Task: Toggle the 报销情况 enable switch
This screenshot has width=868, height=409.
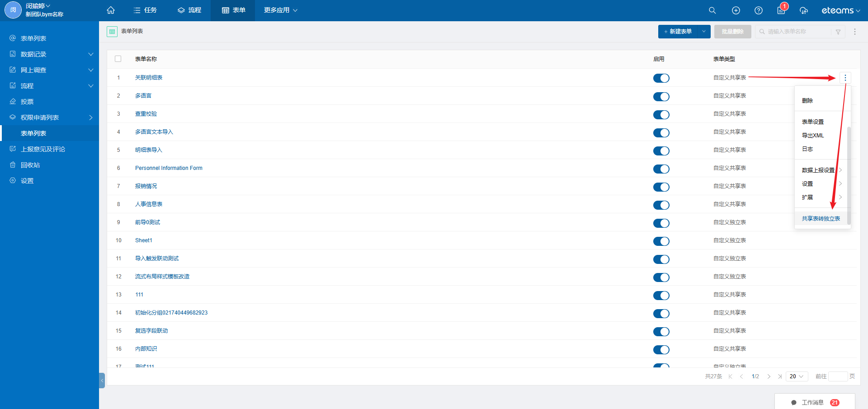Action: pyautogui.click(x=661, y=187)
